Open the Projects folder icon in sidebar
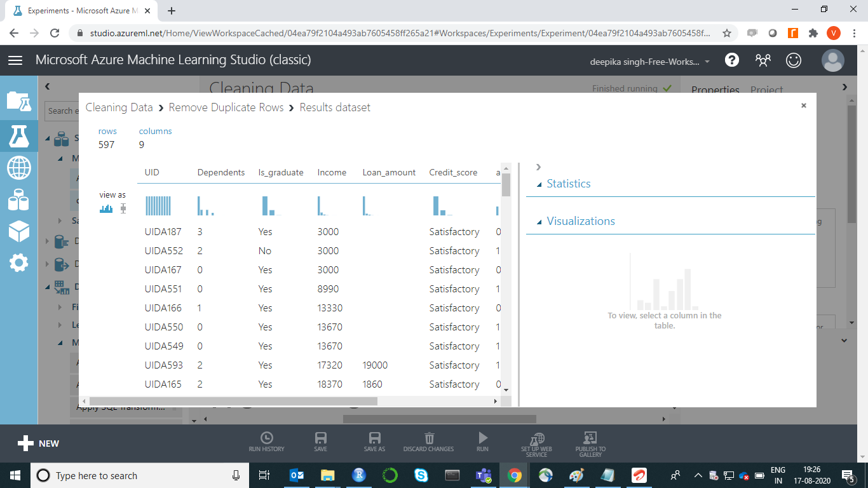Viewport: 868px width, 488px height. pyautogui.click(x=18, y=101)
